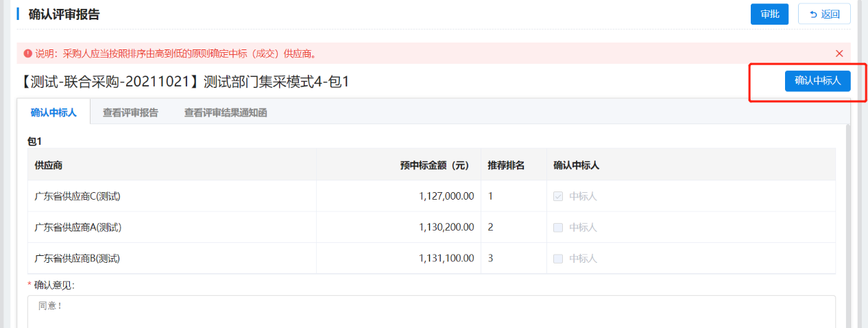The width and height of the screenshot is (868, 328).
Task: Click the 供应商 column header
Action: click(x=48, y=165)
